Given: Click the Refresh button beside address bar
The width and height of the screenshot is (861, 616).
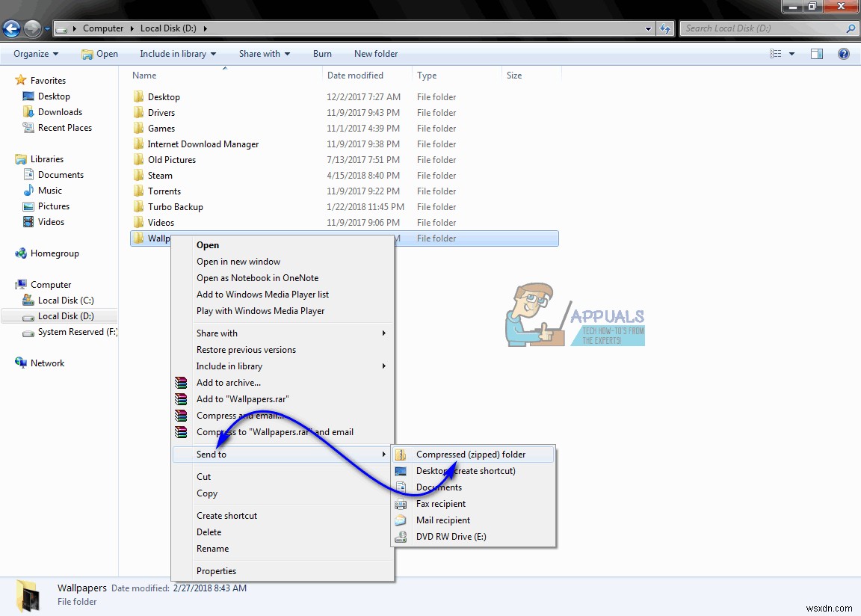Looking at the screenshot, I should click(x=665, y=29).
